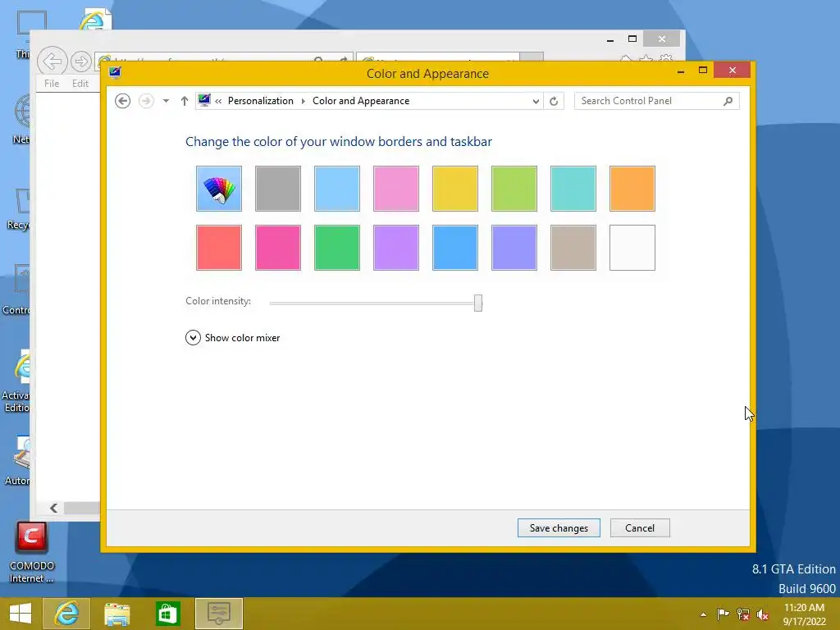This screenshot has height=630, width=840.
Task: Open the Windows Start button
Action: pos(21,614)
